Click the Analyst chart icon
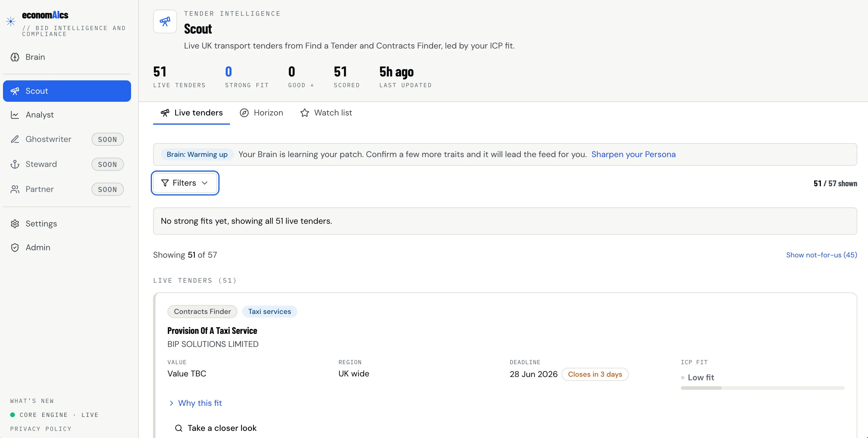Viewport: 868px width, 438px height. 15,115
